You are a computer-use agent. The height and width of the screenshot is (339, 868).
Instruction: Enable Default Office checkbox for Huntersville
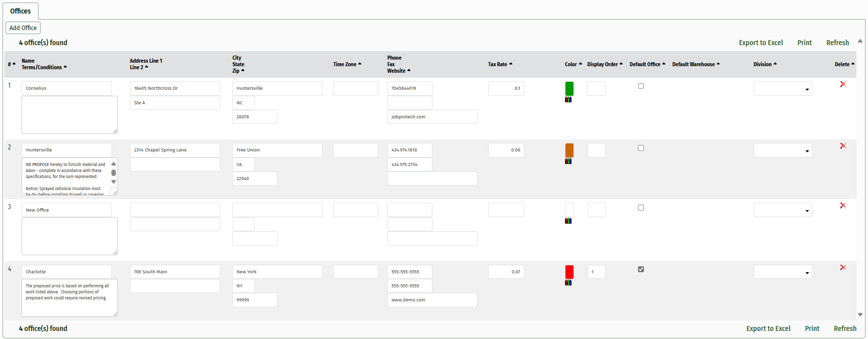641,148
